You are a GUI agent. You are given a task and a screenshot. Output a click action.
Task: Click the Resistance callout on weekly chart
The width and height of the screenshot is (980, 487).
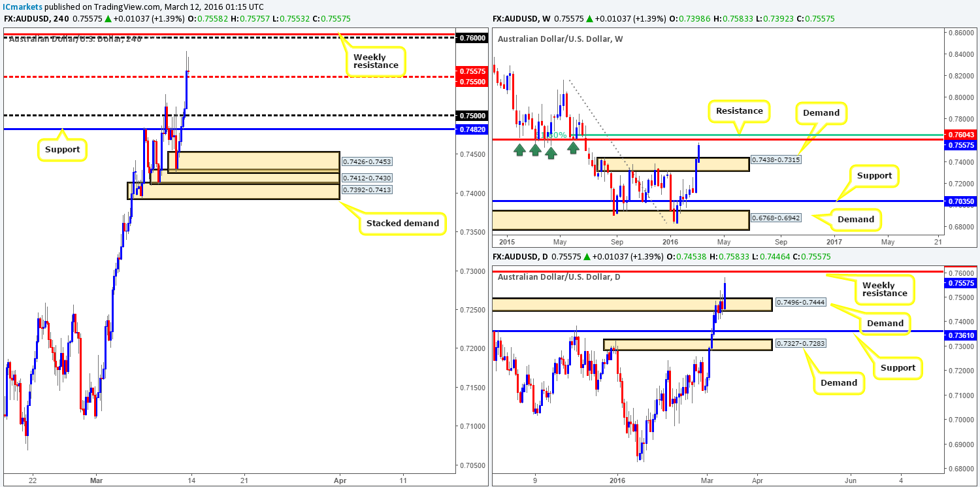[x=739, y=110]
